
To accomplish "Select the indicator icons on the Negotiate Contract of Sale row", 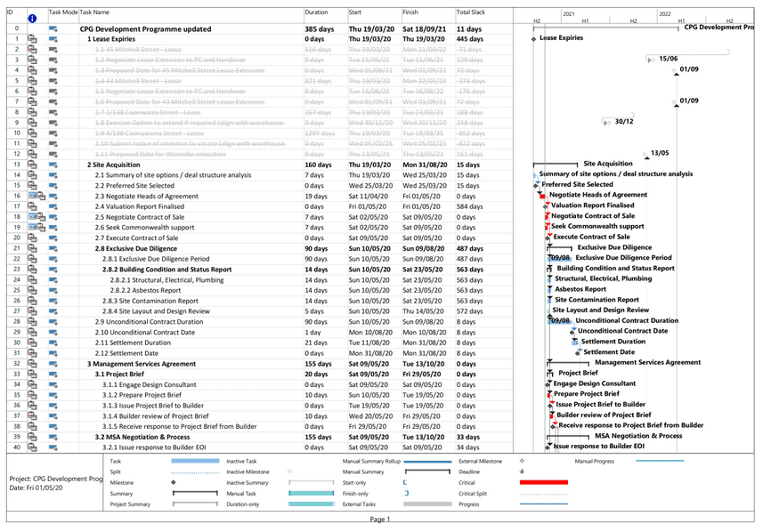I will (x=37, y=217).
